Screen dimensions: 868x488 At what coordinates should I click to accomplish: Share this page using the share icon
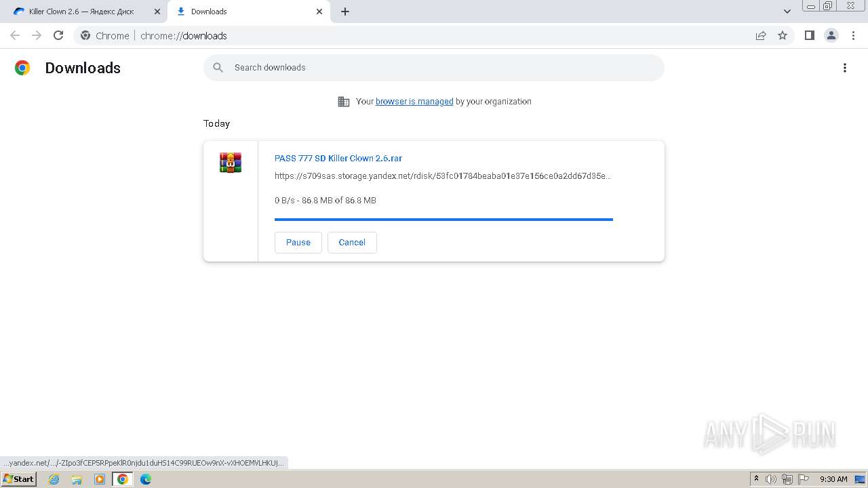point(761,36)
